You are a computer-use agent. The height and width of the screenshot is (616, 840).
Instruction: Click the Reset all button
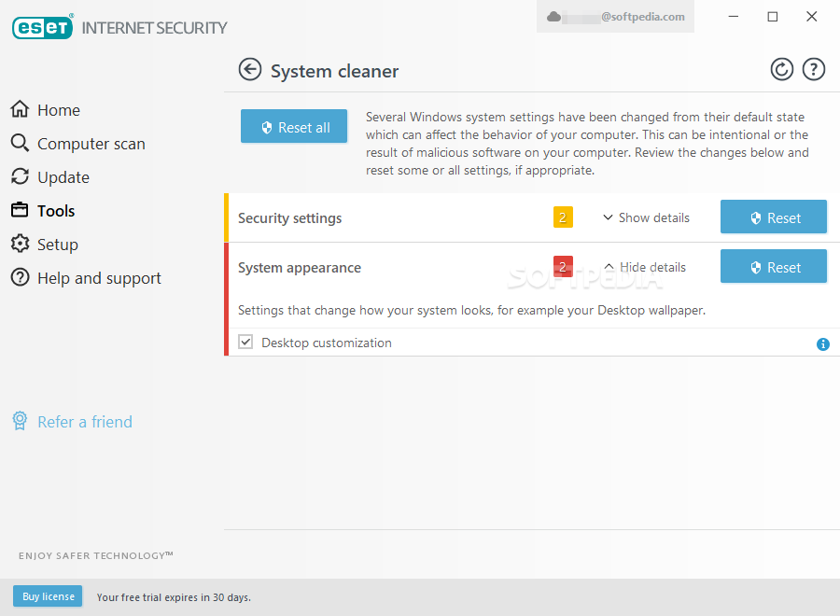click(x=294, y=126)
